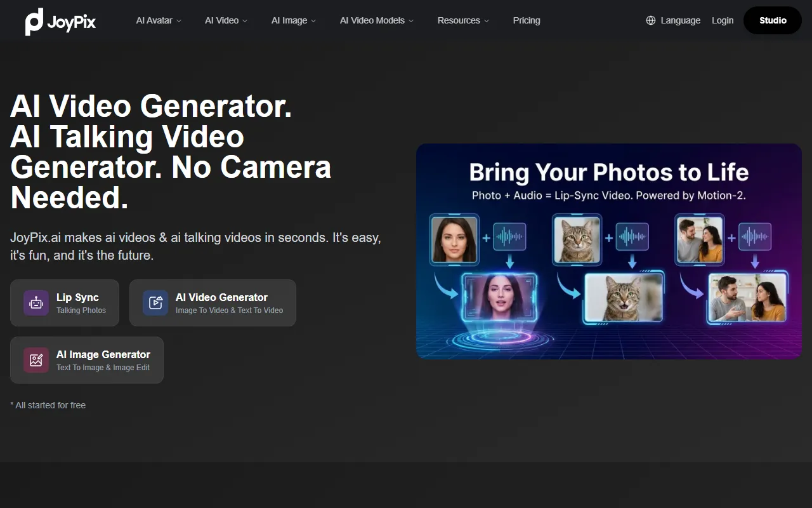
Task: Click the JoyPix logo icon
Action: [x=34, y=22]
